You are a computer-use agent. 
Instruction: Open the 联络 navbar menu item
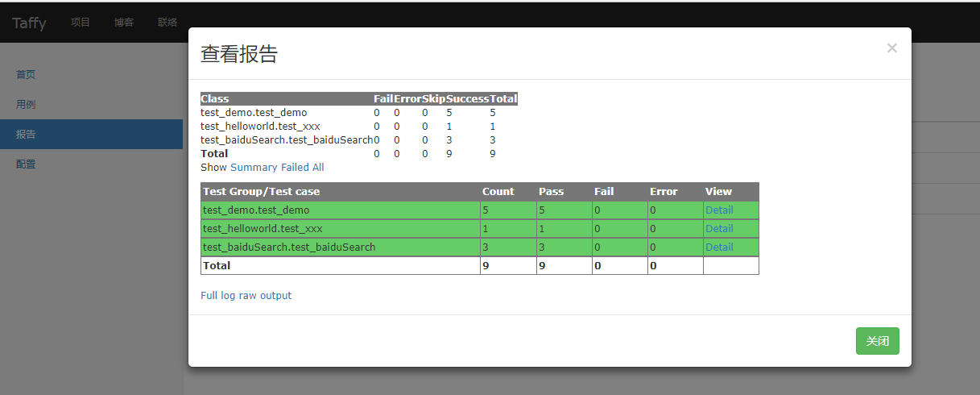click(167, 23)
